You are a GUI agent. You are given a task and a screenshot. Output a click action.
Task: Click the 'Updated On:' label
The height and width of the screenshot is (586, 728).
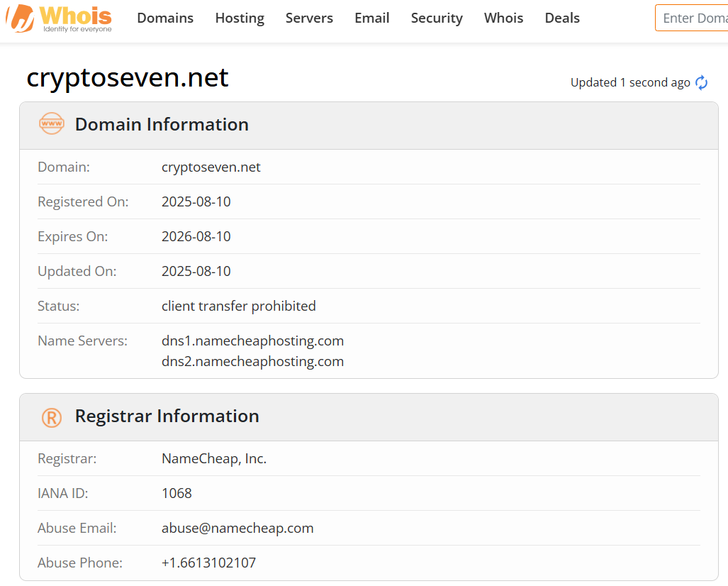pyautogui.click(x=77, y=272)
